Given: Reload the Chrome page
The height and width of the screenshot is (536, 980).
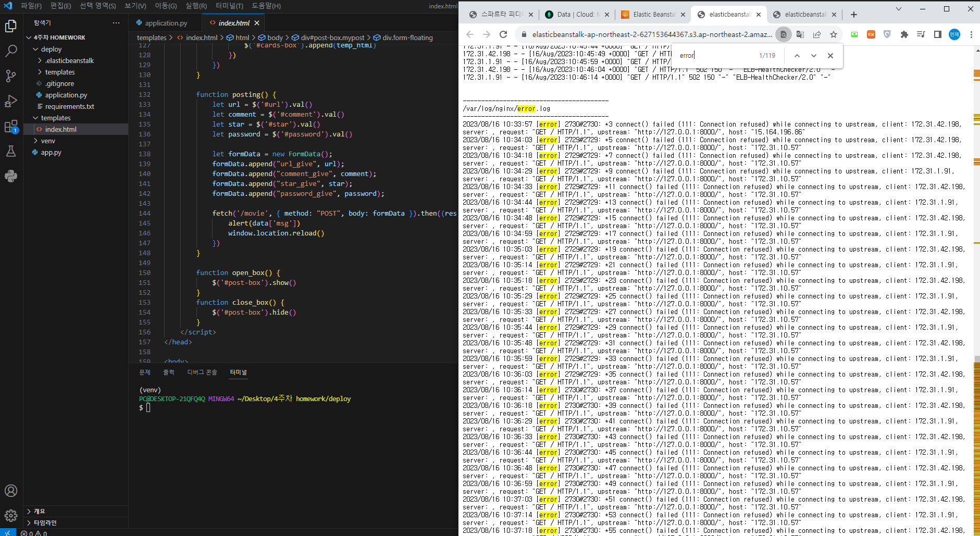Looking at the screenshot, I should tap(503, 34).
